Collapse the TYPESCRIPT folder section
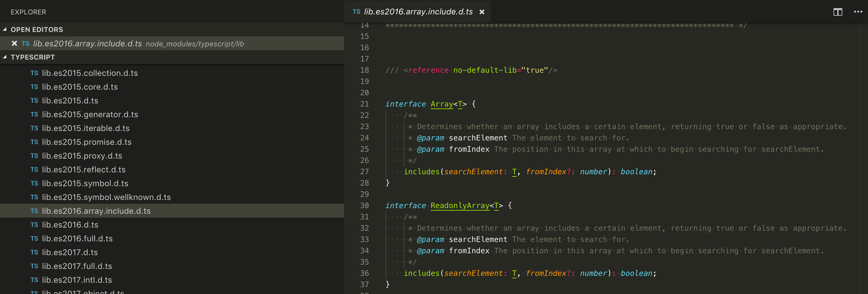This screenshot has height=294, width=868. (4, 57)
